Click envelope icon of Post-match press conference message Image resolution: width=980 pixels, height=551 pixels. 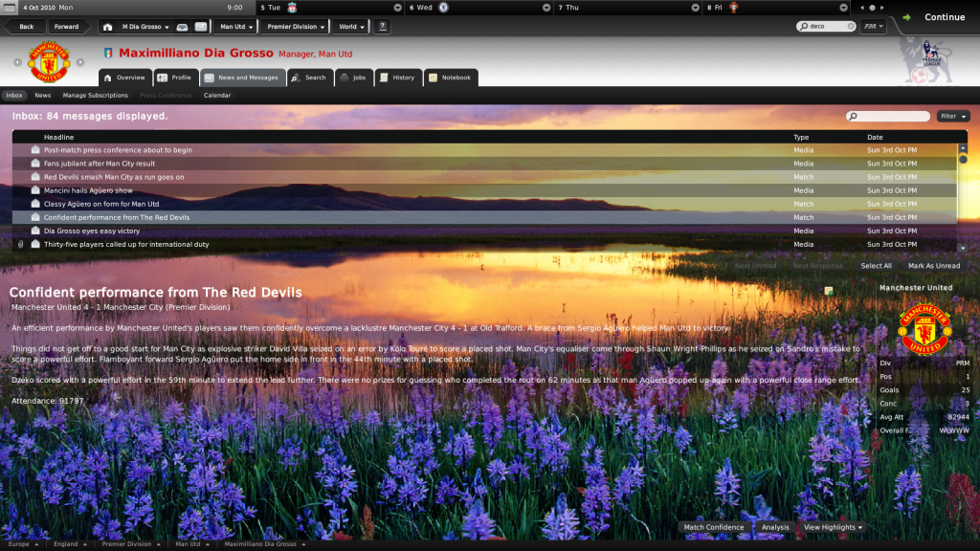35,150
